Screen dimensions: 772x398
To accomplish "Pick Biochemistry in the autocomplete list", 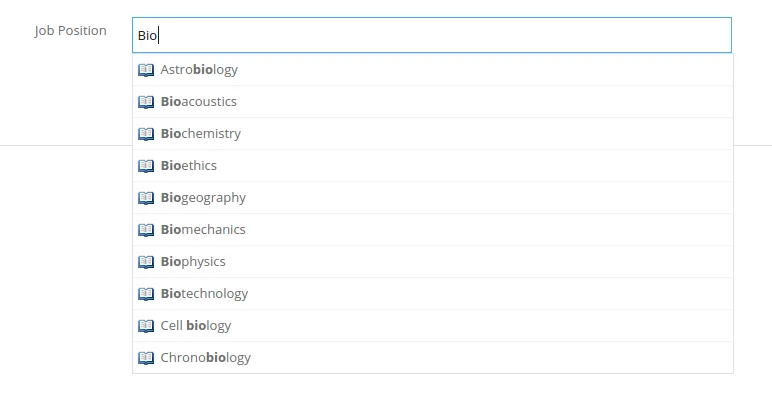I will 433,133.
